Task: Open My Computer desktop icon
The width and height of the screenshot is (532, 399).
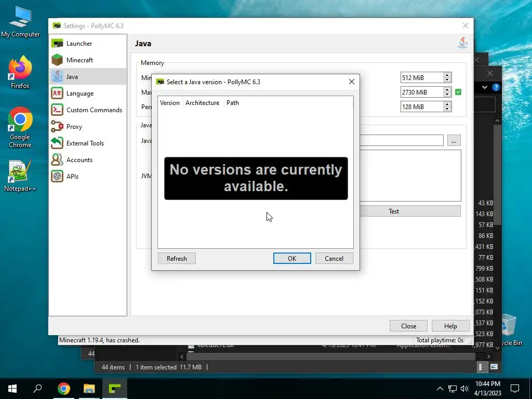Action: tap(20, 22)
